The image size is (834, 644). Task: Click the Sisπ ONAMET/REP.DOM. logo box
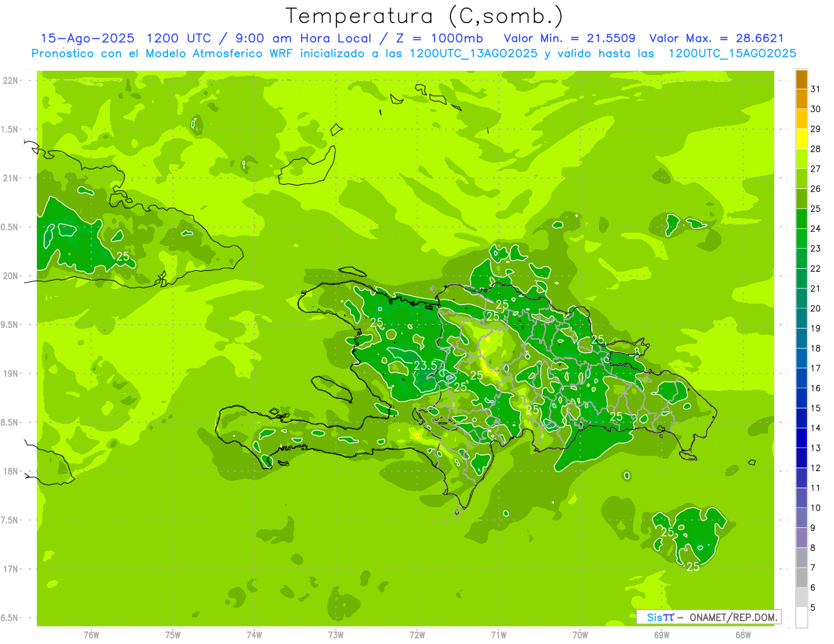[x=708, y=617]
